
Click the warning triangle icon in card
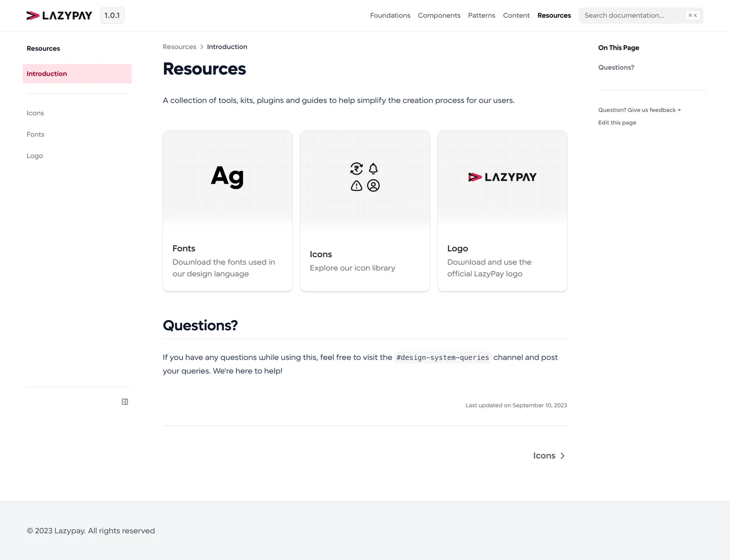point(356,186)
